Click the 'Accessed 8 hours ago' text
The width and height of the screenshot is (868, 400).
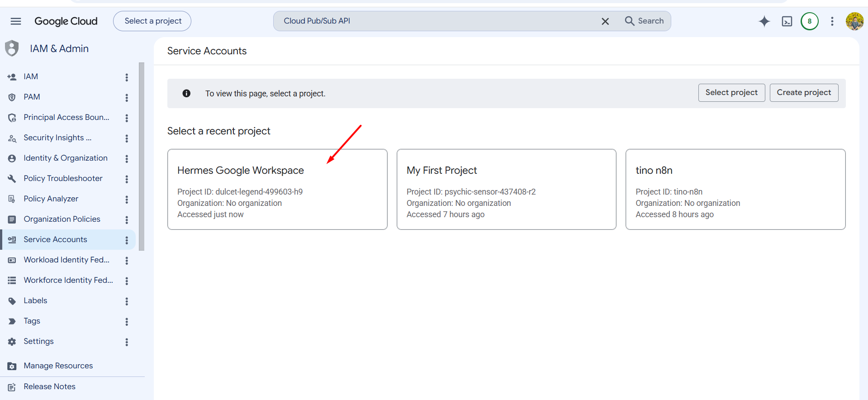(674, 214)
